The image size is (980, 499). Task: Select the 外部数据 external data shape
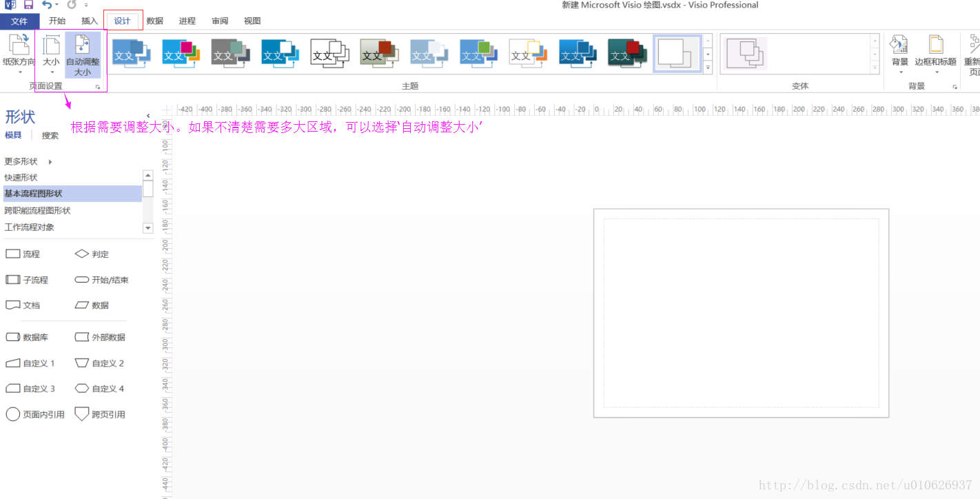(100, 337)
